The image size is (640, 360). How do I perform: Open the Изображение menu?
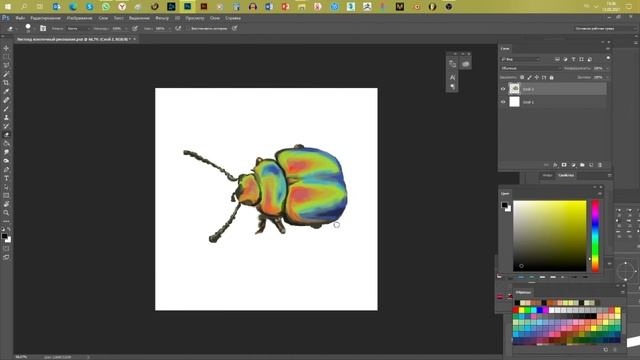click(79, 18)
